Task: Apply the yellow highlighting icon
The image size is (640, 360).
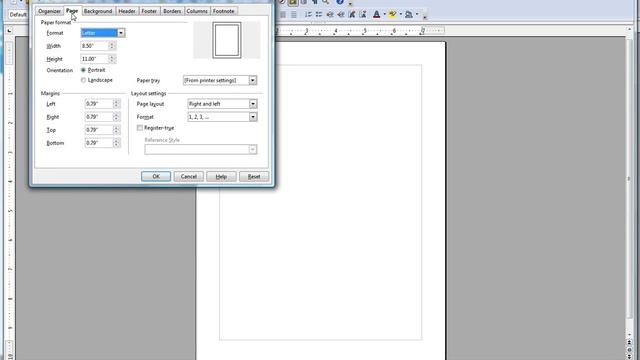Action: tap(393, 14)
